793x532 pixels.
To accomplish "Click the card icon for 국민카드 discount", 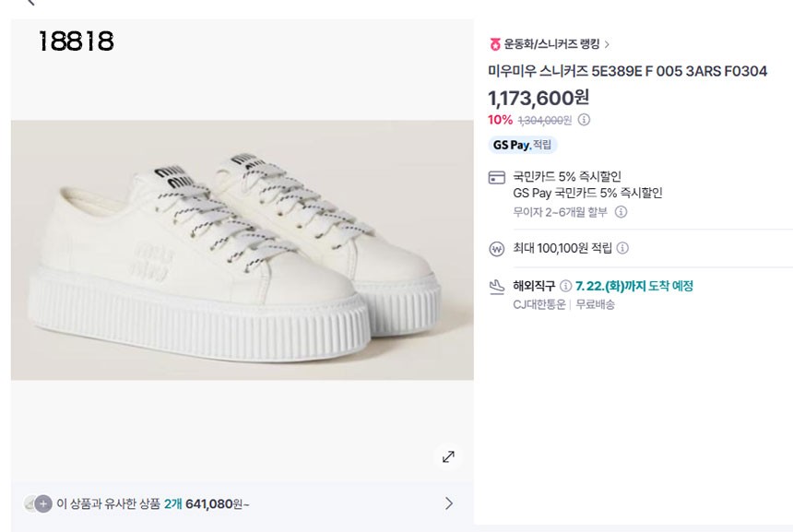I will pos(496,177).
